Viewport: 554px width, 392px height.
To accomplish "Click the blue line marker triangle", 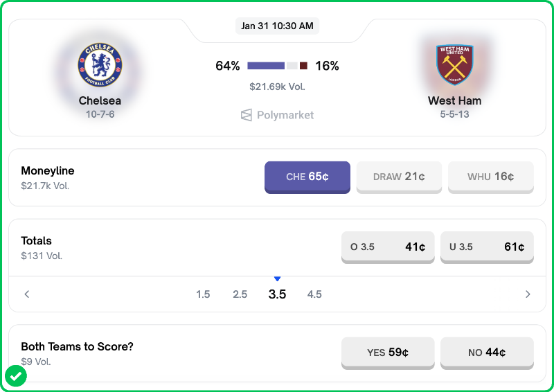I will click(x=277, y=278).
